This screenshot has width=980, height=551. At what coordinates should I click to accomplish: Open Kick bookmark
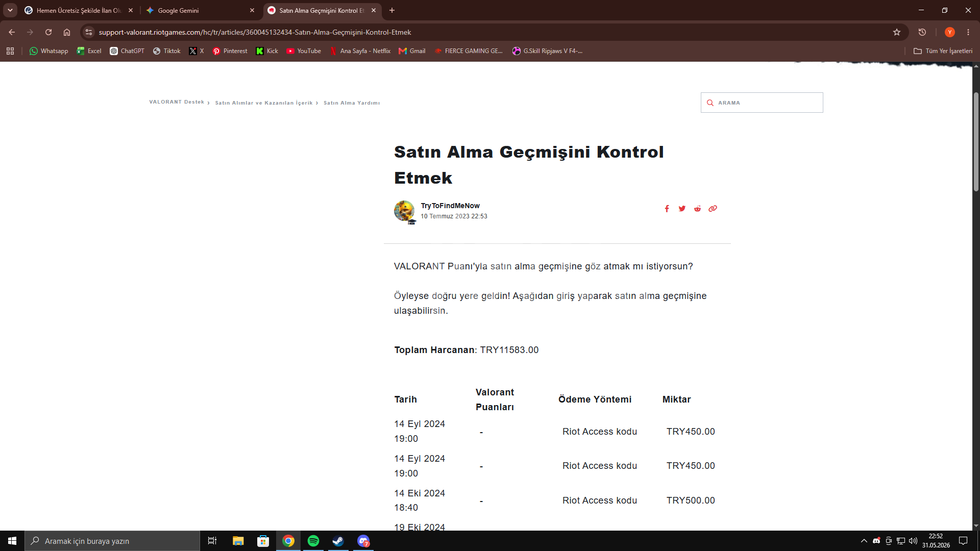267,51
